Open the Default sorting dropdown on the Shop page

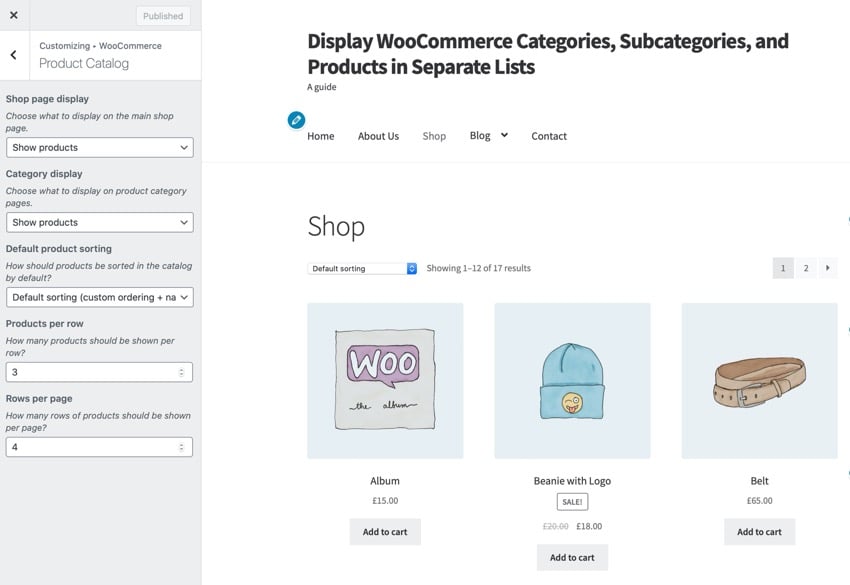[360, 268]
